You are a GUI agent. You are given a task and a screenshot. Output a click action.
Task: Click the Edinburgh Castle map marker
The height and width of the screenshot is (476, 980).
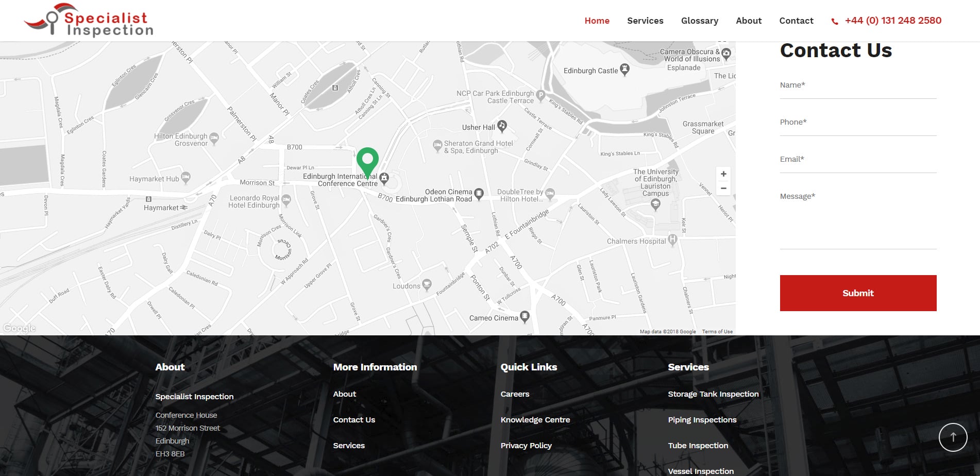click(x=624, y=70)
